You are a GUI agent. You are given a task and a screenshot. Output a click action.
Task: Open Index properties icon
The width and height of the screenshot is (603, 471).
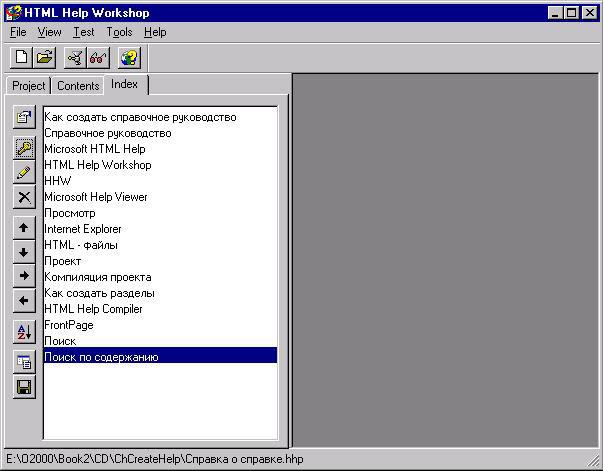[24, 117]
